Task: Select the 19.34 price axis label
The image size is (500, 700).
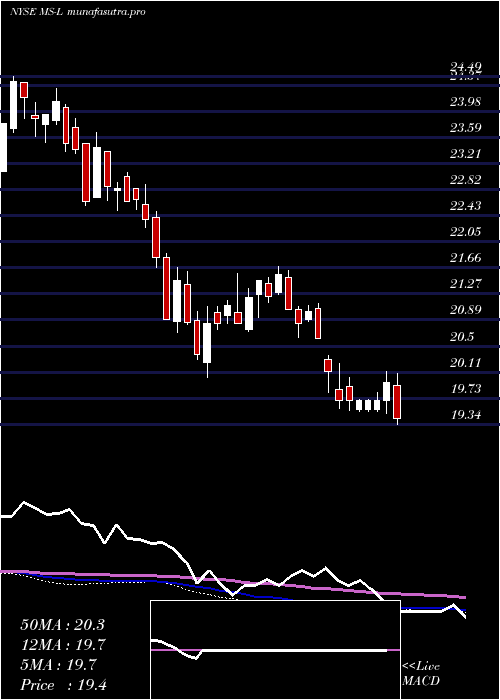Action: click(x=466, y=415)
